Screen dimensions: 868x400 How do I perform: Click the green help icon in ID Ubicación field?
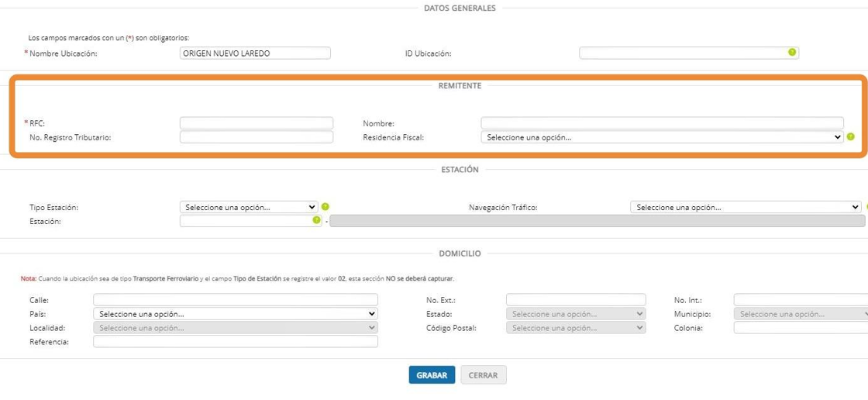(792, 53)
